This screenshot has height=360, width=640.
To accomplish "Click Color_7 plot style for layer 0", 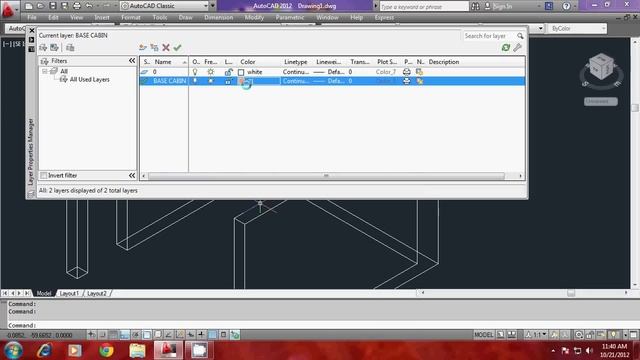I will (x=386, y=72).
